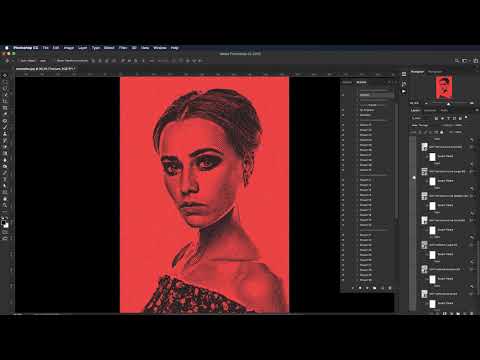480x360 pixels.
Task: Toggle Auto-Select checkbox in options bar
Action: tap(18, 61)
